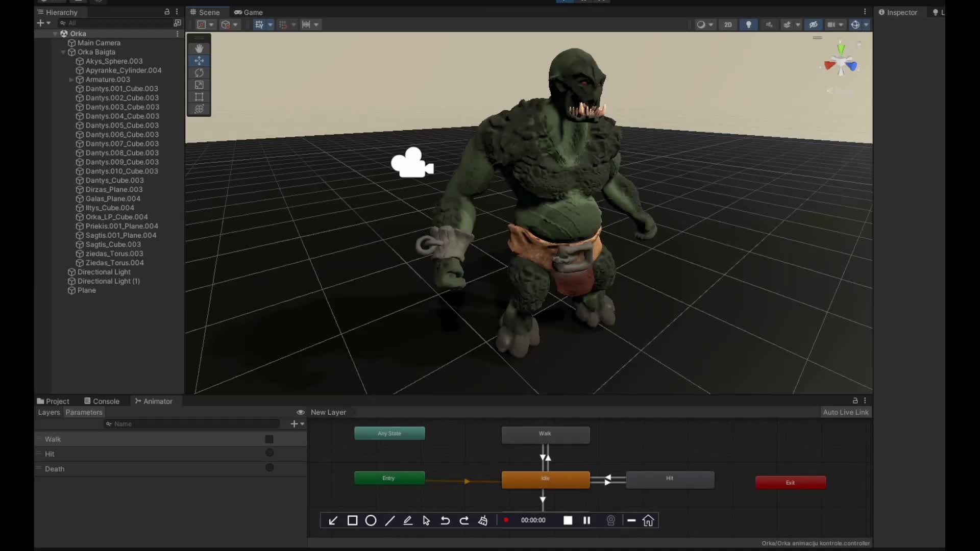Click the Auto Live Link button

coord(846,412)
